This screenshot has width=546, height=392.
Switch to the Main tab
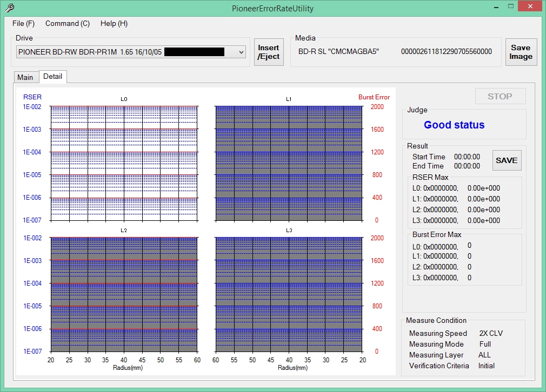(x=25, y=77)
